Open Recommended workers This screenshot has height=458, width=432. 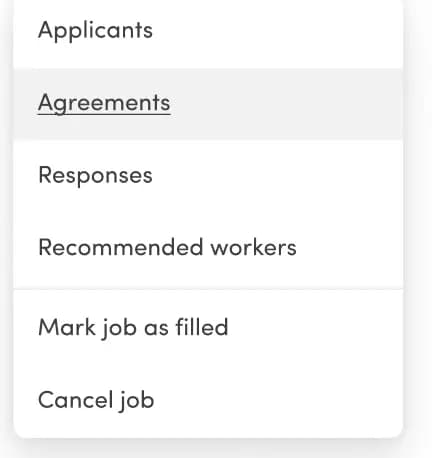click(x=208, y=248)
